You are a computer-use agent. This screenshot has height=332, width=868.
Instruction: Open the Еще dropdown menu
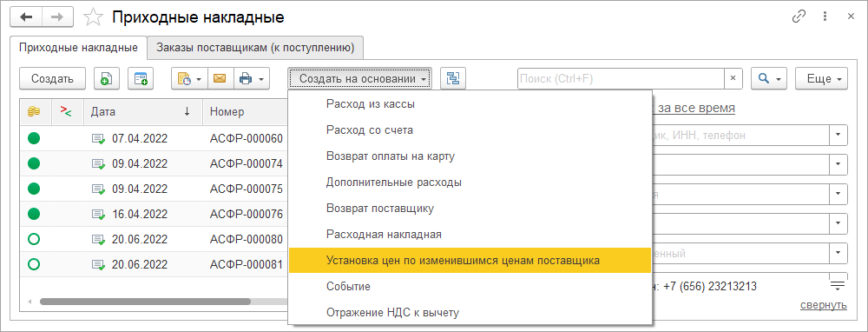click(x=821, y=79)
